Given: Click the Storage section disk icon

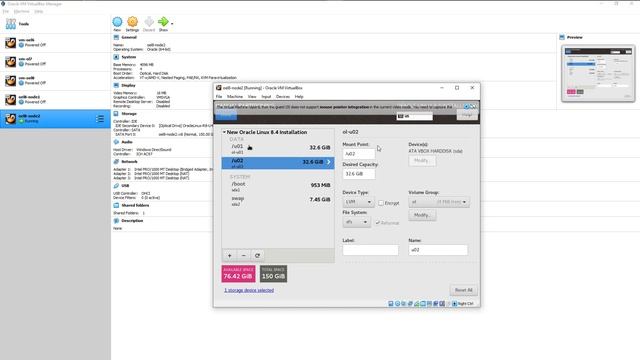Looking at the screenshot, I should click(x=116, y=113).
